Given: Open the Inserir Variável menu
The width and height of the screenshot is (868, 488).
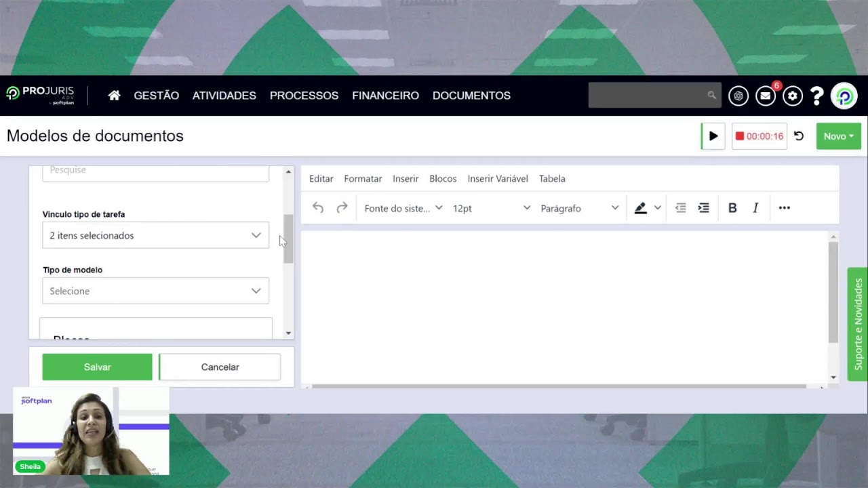Looking at the screenshot, I should [498, 179].
